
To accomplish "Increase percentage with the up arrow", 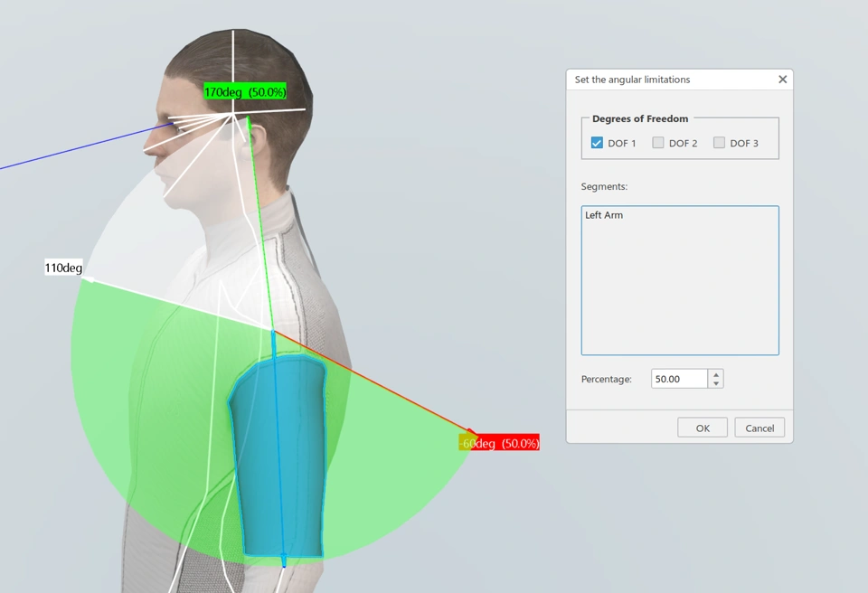I will click(x=716, y=374).
